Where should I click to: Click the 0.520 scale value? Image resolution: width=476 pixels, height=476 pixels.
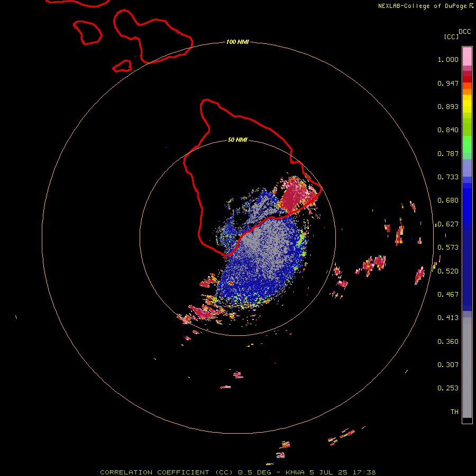[x=448, y=271]
